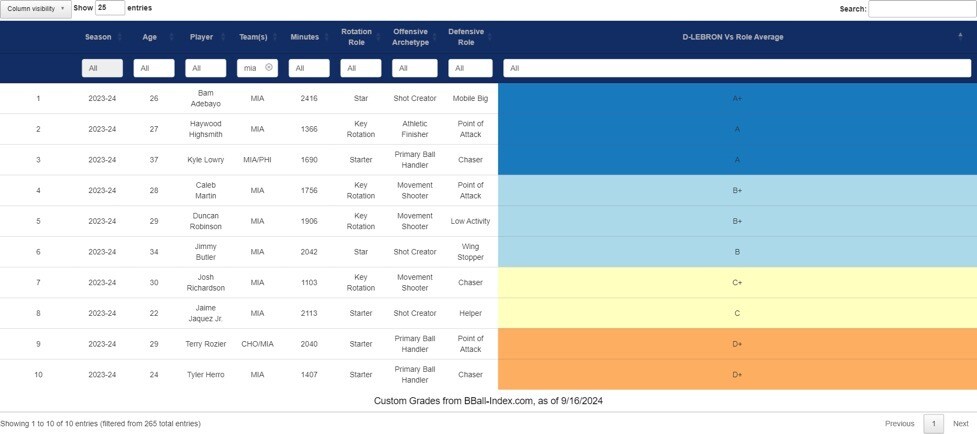This screenshot has height=434, width=977.
Task: Click the sort arrows beside Defensive Role
Action: (489, 37)
